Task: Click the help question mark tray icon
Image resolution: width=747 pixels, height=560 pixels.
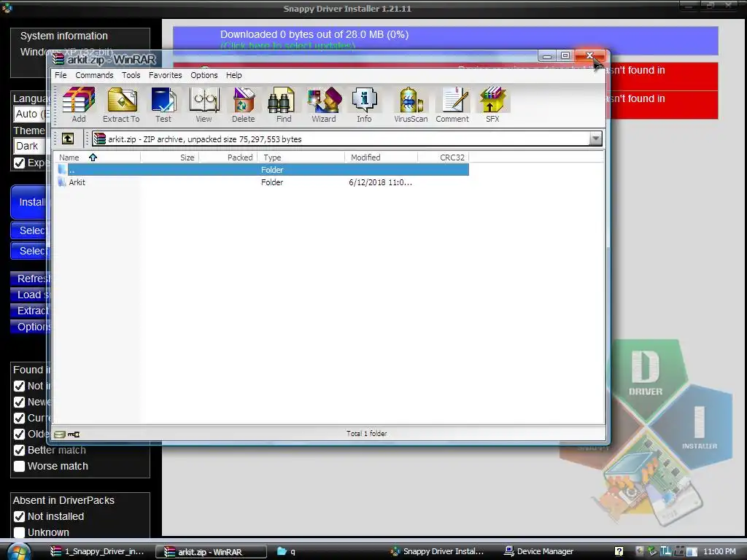Action: [x=619, y=551]
